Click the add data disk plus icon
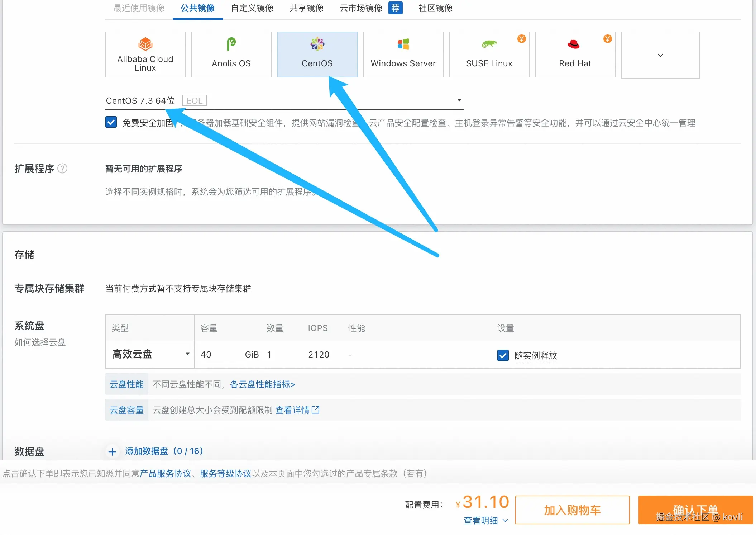The width and height of the screenshot is (756, 535). pyautogui.click(x=113, y=451)
